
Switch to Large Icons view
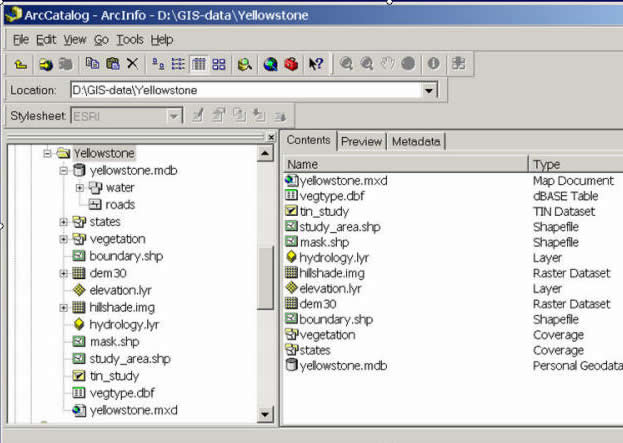click(159, 64)
